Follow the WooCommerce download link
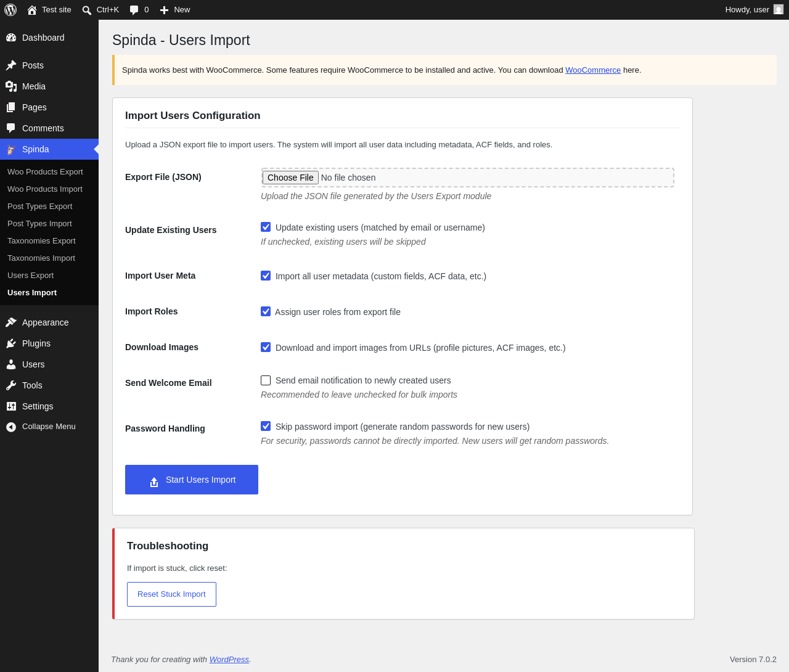 (x=593, y=70)
